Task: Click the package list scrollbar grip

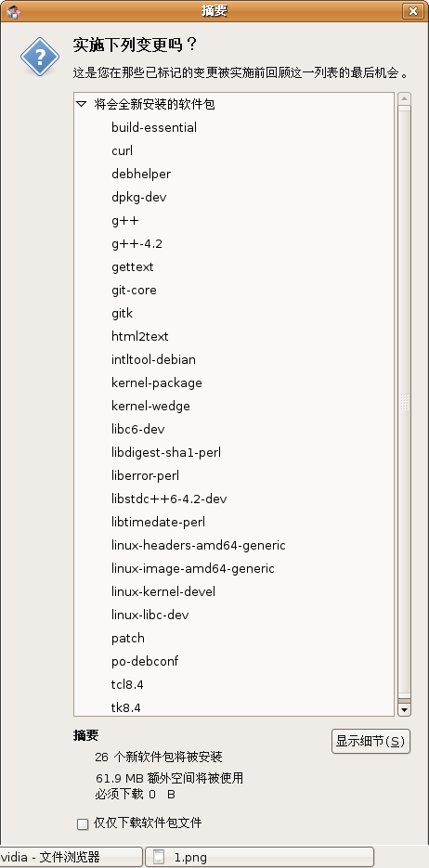Action: pyautogui.click(x=404, y=403)
